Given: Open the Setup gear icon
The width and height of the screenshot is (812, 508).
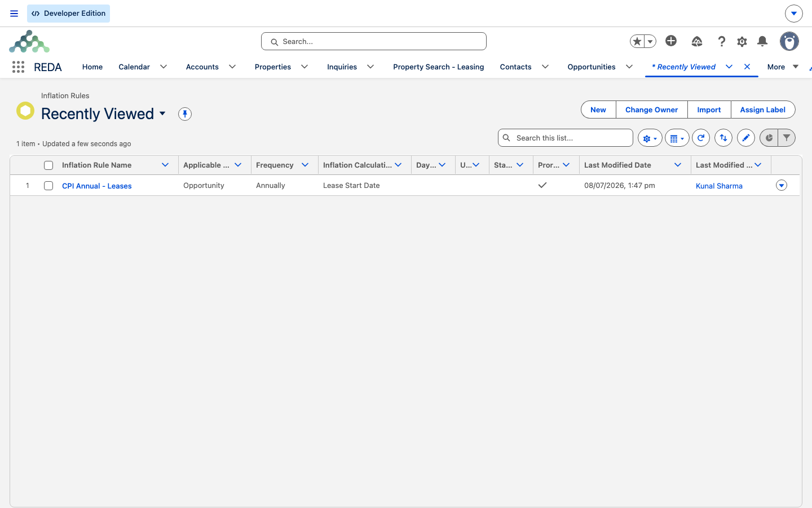Looking at the screenshot, I should click(742, 41).
